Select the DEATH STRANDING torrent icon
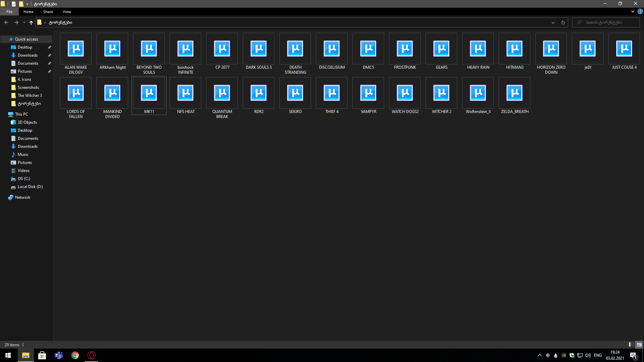The height and width of the screenshot is (362, 644). coord(295,49)
